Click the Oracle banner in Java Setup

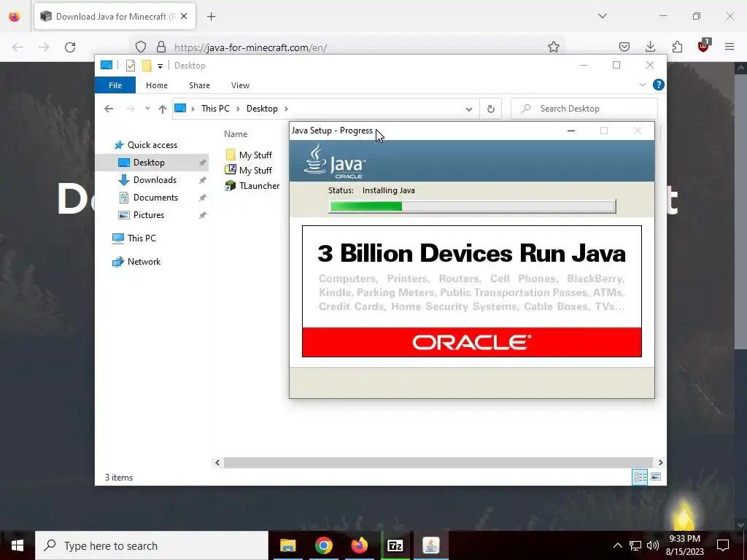(472, 343)
